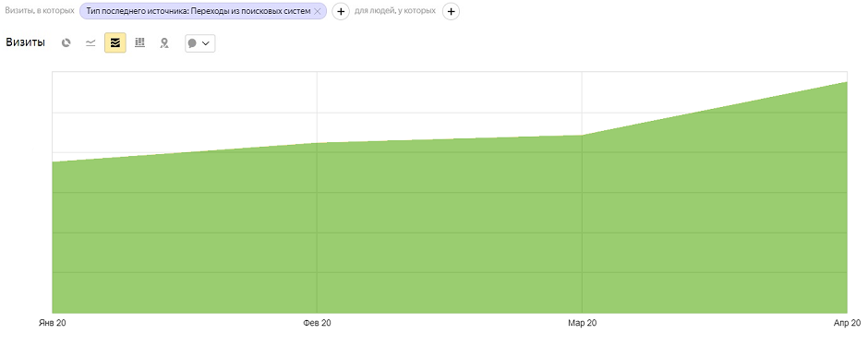Remove the search engines source filter
This screenshot has height=358, width=868.
coord(318,11)
